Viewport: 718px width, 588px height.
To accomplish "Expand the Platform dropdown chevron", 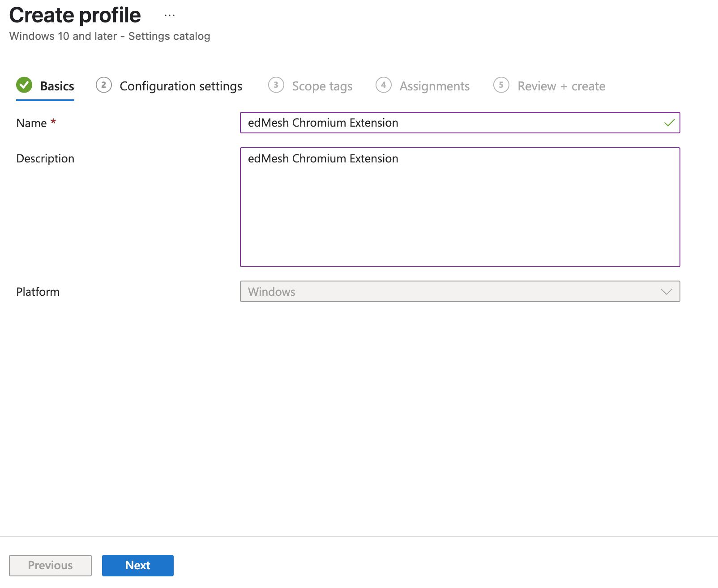I will pos(667,292).
